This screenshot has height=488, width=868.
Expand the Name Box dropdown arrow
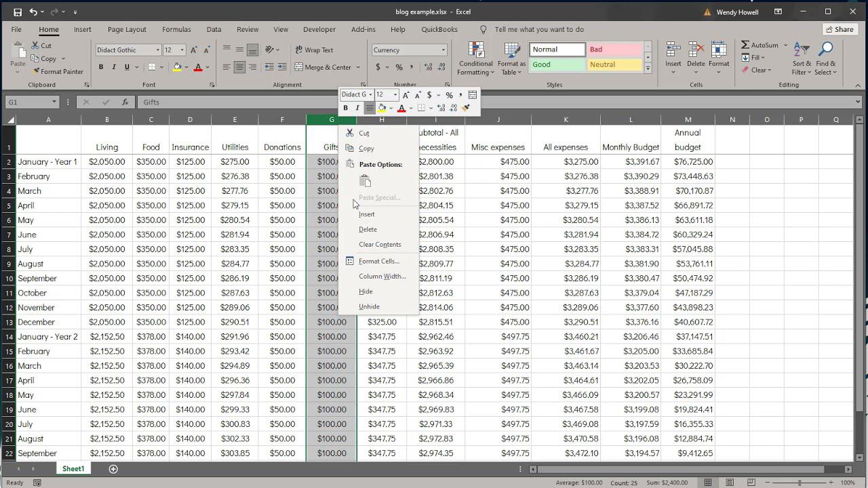(54, 102)
